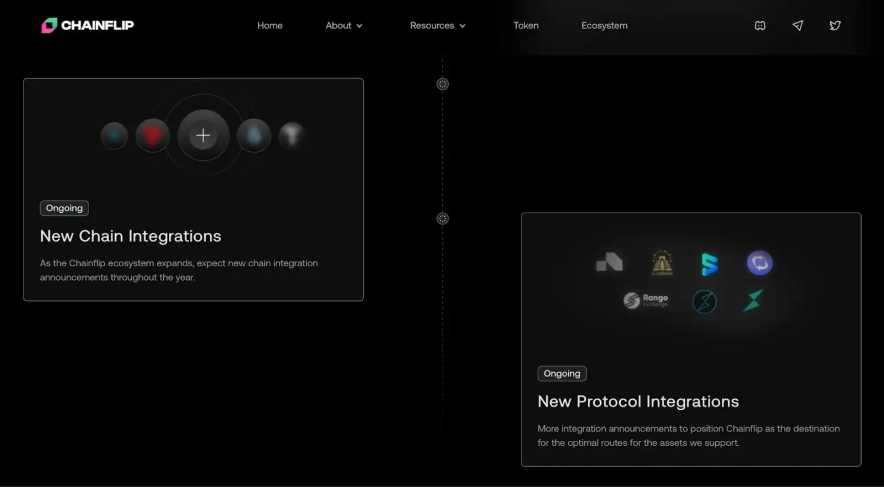Click the green lightning bolt protocol logo
The height and width of the screenshot is (487, 884).
pos(753,300)
